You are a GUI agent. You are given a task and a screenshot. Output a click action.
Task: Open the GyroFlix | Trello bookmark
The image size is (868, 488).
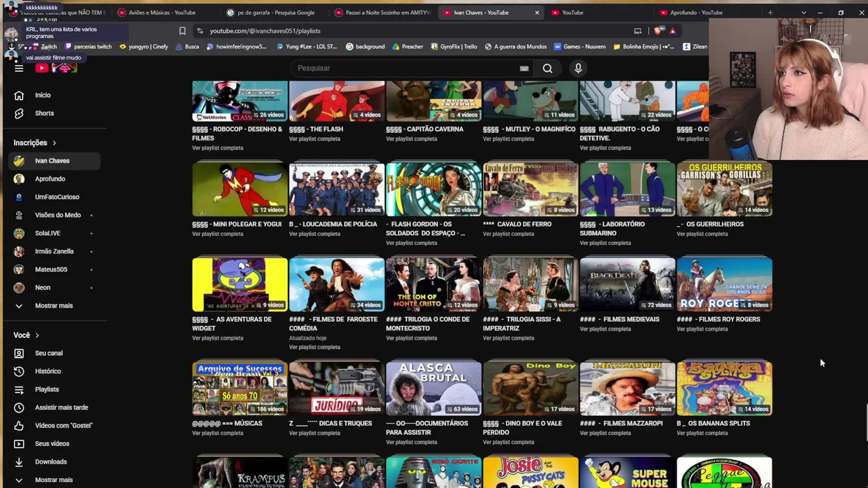pyautogui.click(x=454, y=47)
